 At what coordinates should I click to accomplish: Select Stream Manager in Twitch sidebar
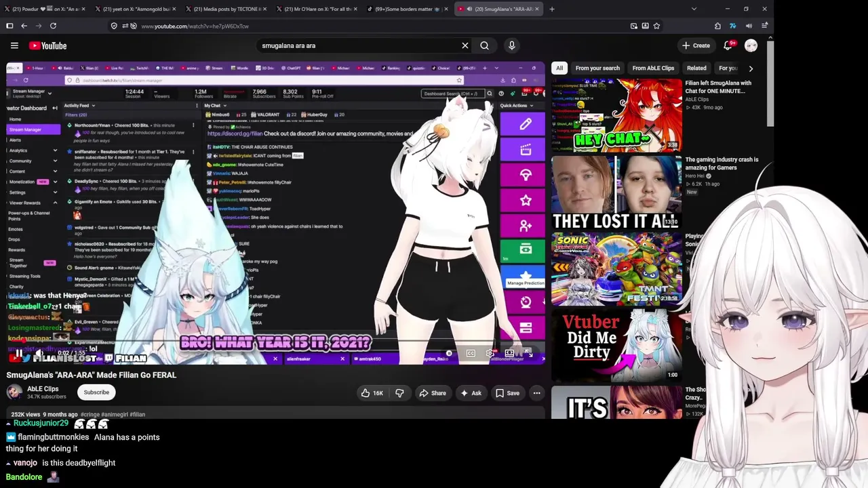click(33, 129)
